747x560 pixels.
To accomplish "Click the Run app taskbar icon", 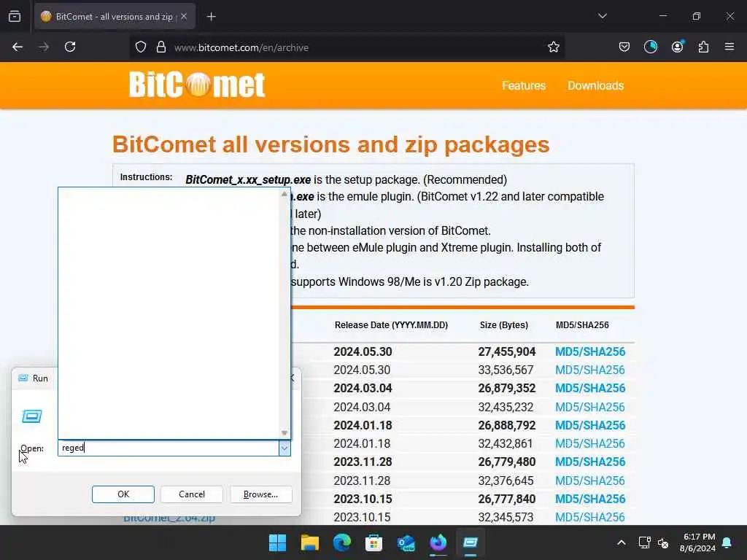I will (471, 542).
